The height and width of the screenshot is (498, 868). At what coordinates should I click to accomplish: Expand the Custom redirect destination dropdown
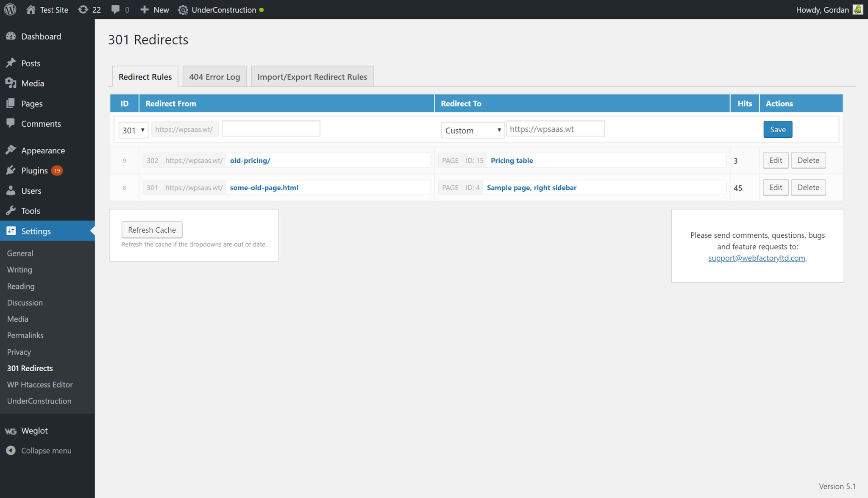coord(472,129)
